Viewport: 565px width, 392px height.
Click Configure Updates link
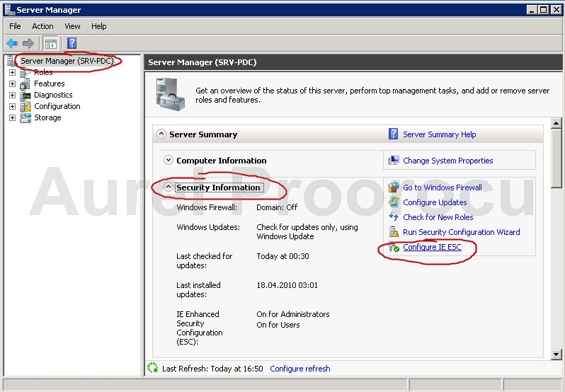coord(435,202)
